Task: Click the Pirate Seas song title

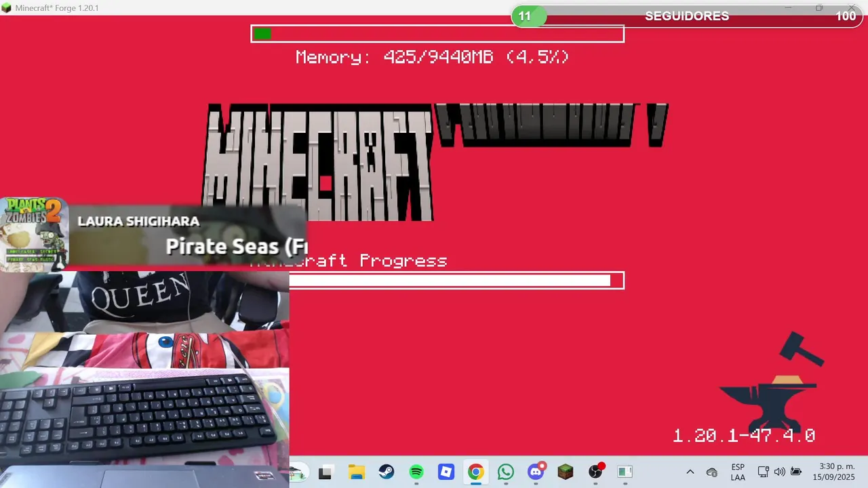Action: tap(237, 246)
